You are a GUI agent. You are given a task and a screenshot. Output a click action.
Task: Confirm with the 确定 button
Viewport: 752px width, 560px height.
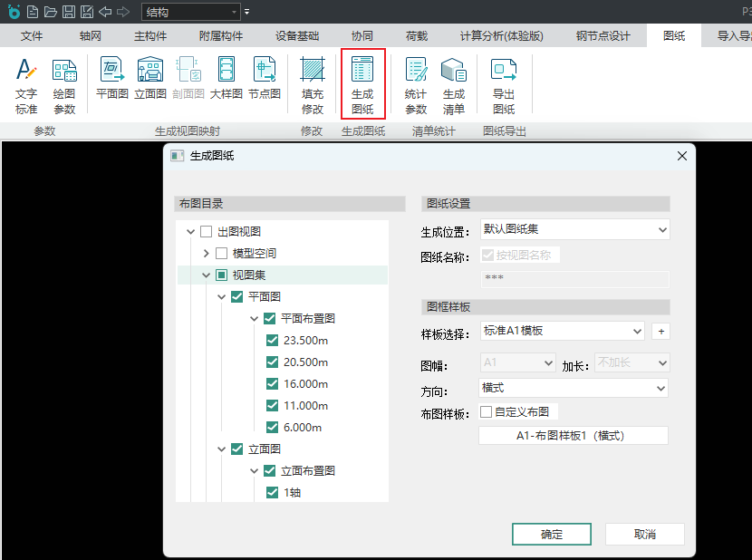[x=551, y=535]
